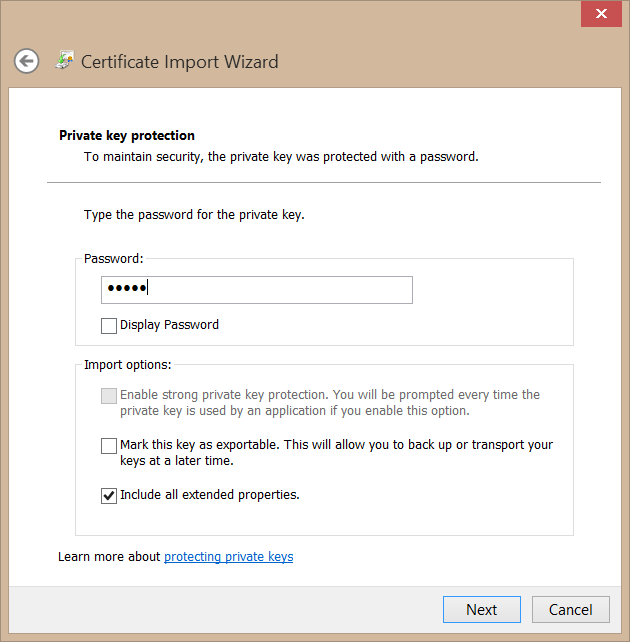Click the back arrow in the wizard header
Screen dimensions: 630x642
26,61
